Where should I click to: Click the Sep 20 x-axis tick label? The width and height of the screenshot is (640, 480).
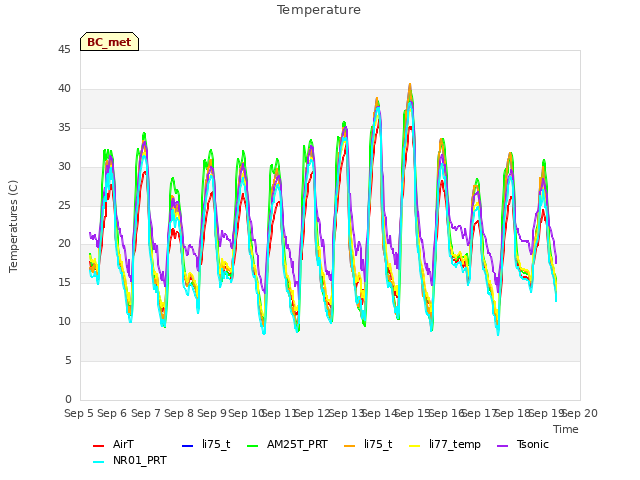[x=580, y=413]
